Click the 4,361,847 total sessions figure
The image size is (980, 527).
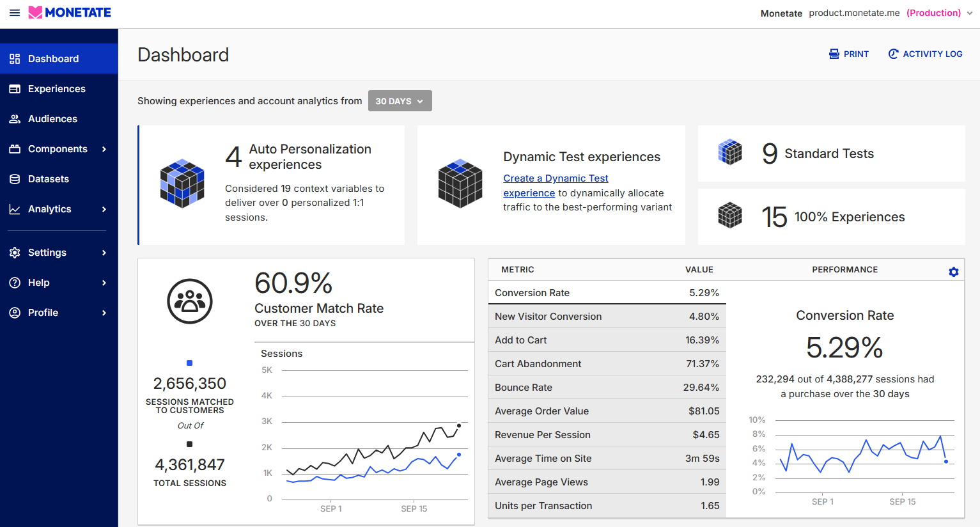(x=190, y=465)
